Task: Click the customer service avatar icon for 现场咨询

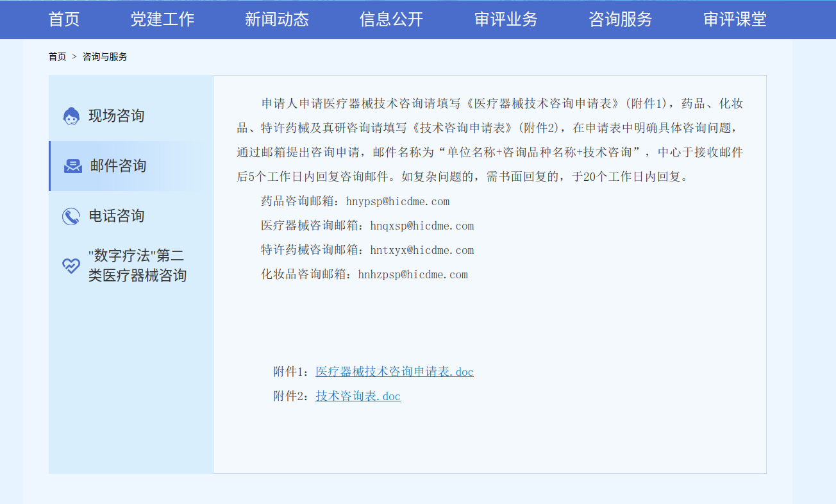Action: pyautogui.click(x=71, y=116)
